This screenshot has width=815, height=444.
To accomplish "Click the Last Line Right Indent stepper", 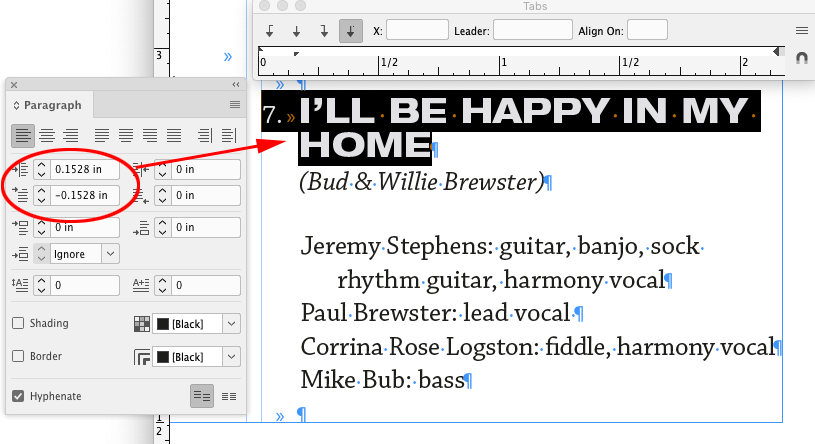I will coord(163,195).
